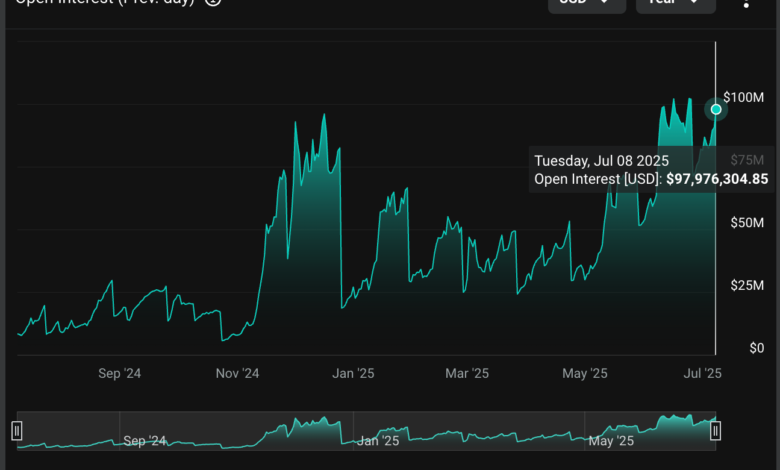Click the Nov '24 label on main x-axis
This screenshot has height=470, width=780.
tap(237, 374)
